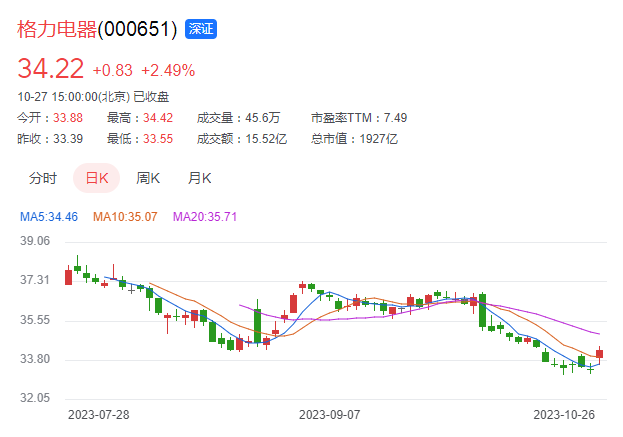Select the 日K daily candlestick tab

(x=97, y=178)
